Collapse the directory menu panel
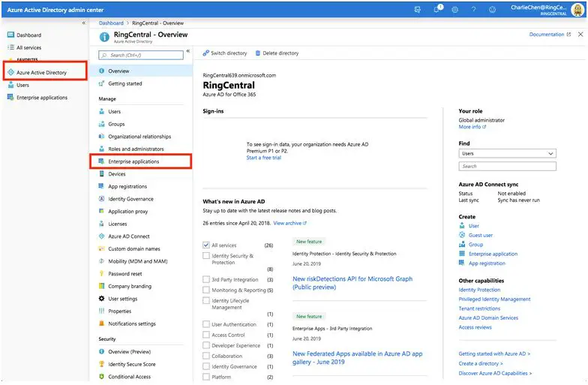The image size is (588, 385). click(x=187, y=51)
